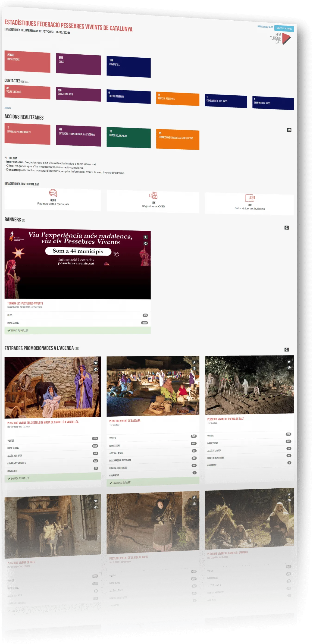The image size is (313, 644).
Task: Click Promocions Enviades als Butlletins tile
Action: [x=178, y=139]
